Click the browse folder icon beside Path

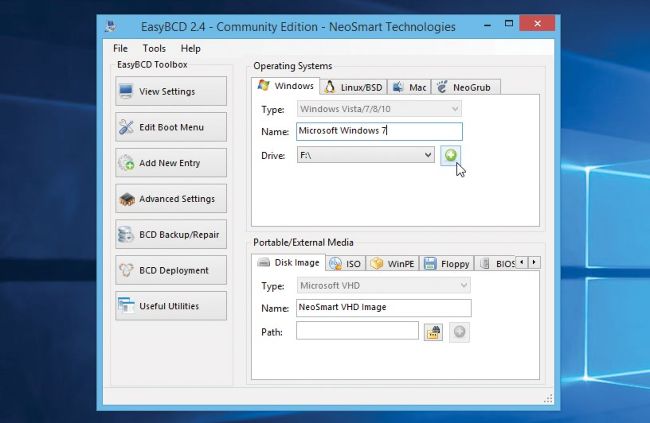click(433, 332)
